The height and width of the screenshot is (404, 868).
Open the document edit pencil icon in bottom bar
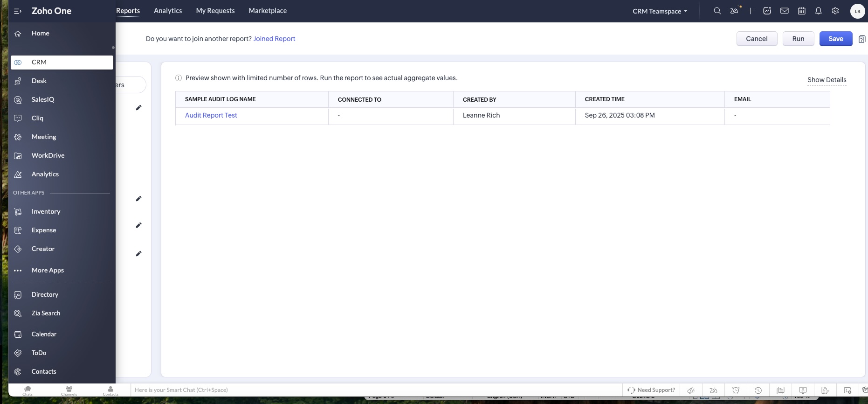825,390
